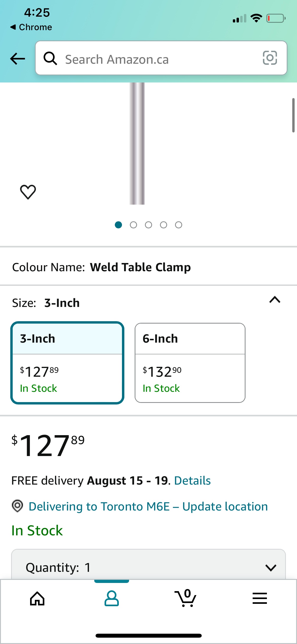297x644 pixels.
Task: Open the account profile tab
Action: point(112,599)
